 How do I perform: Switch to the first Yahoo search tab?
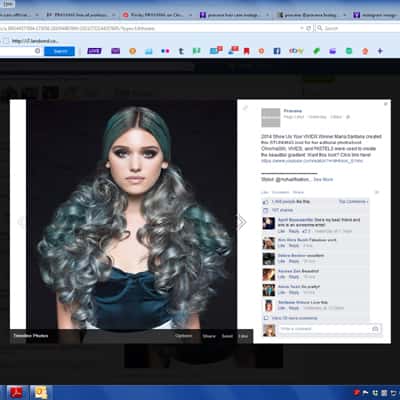[235, 15]
